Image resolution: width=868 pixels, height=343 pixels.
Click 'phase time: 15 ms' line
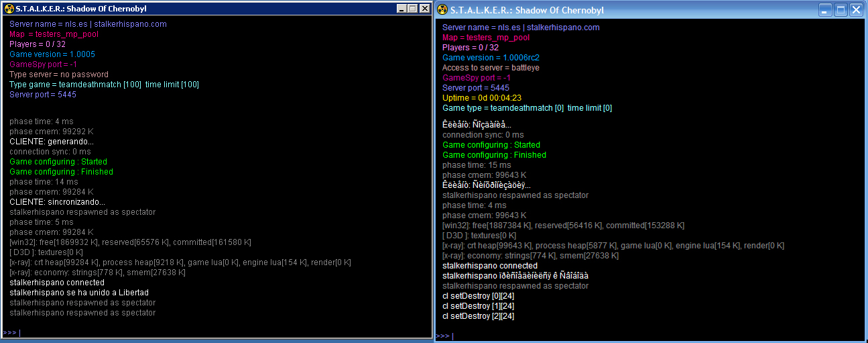[477, 165]
